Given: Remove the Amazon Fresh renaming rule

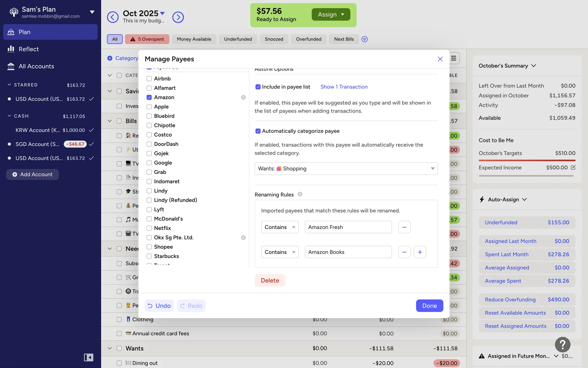Looking at the screenshot, I should coord(404,227).
